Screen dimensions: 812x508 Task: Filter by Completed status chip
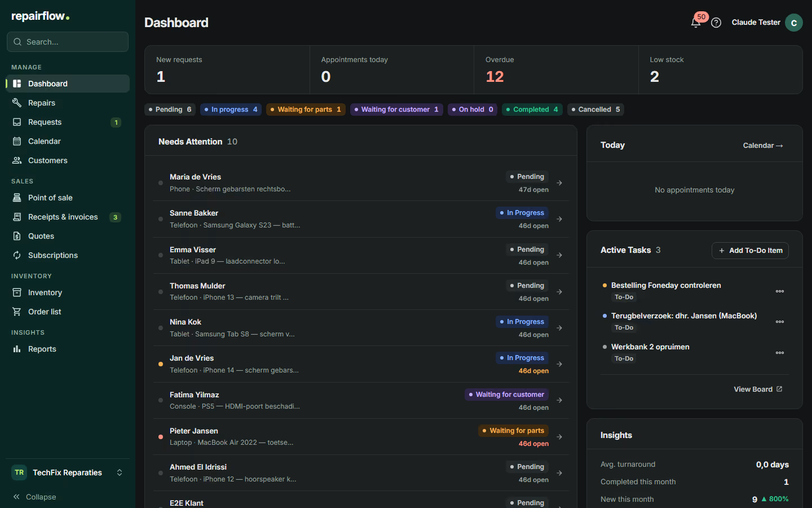[x=532, y=110]
